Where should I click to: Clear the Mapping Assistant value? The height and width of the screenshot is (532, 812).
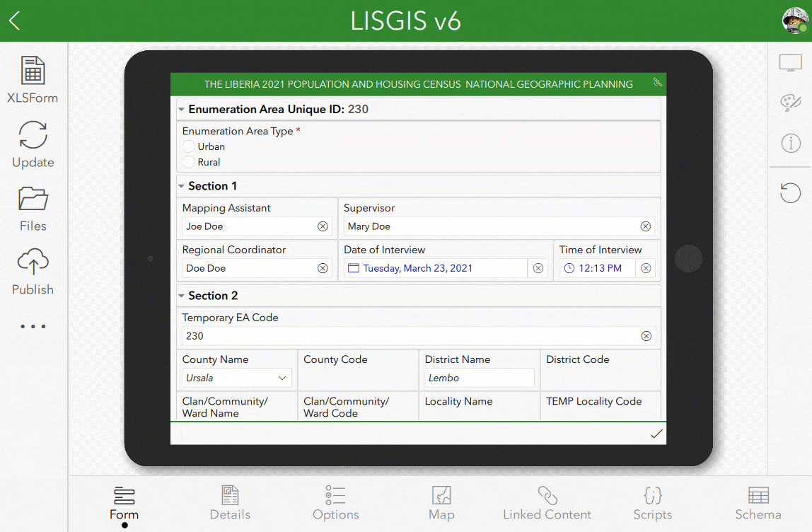tap(323, 226)
